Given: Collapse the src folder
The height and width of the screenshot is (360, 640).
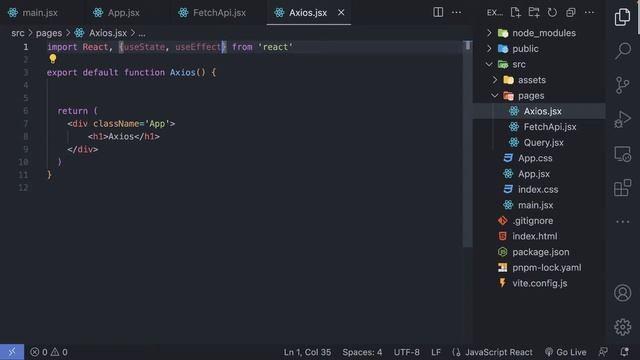Looking at the screenshot, I should point(539,64).
